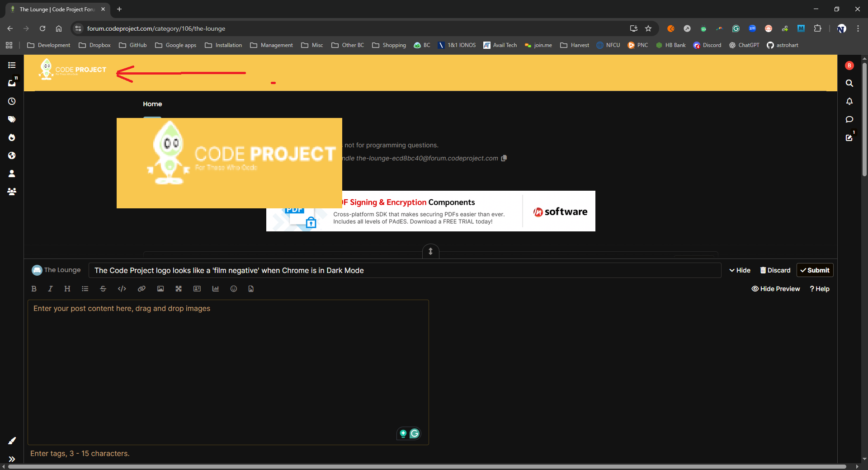Open emoji picker in composer
Viewport: 868px width, 470px height.
[x=234, y=289]
